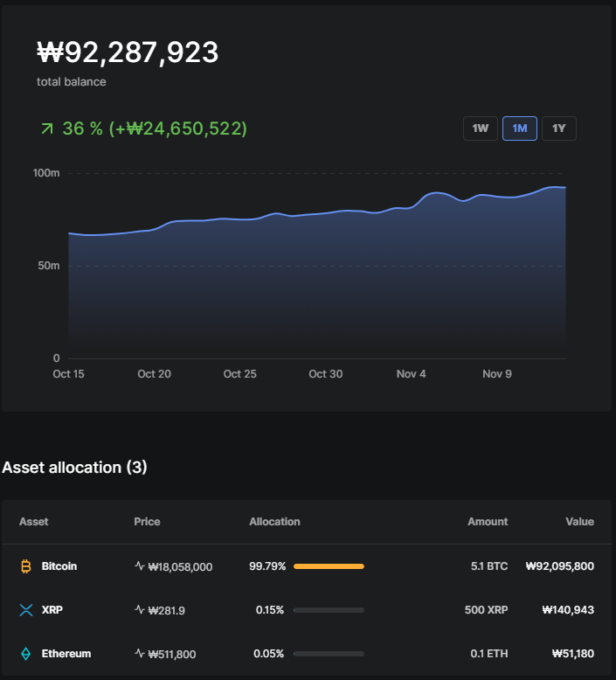The width and height of the screenshot is (616, 680).
Task: Click the Nov 9 axis label
Action: (x=497, y=374)
